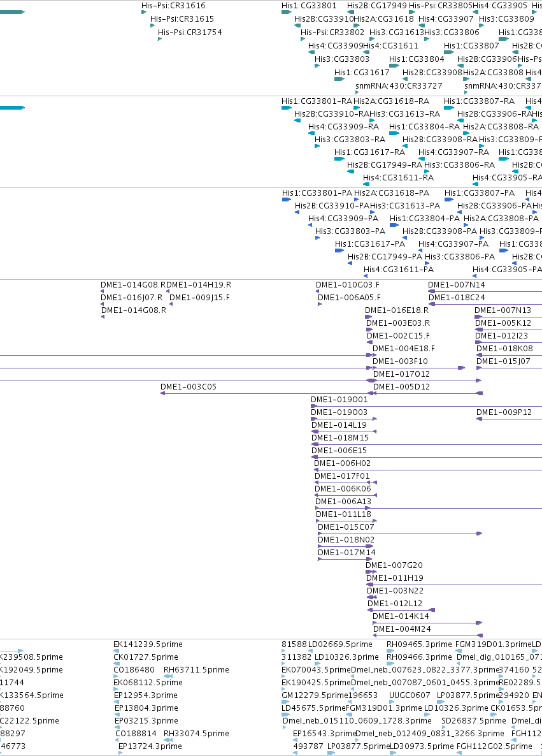Open the DME1-018C24 BAC label

point(457,298)
